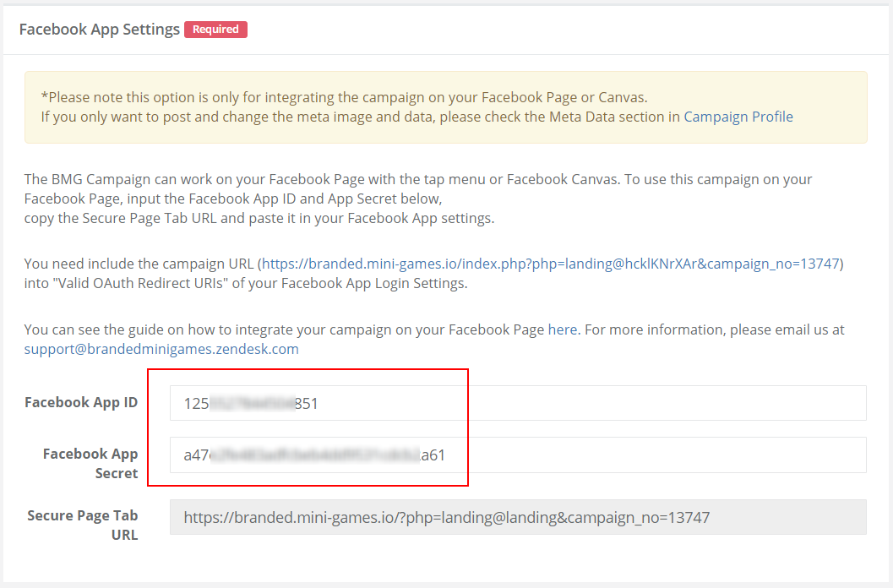The image size is (893, 588).
Task: Click the Facebook App ID label
Action: [81, 402]
